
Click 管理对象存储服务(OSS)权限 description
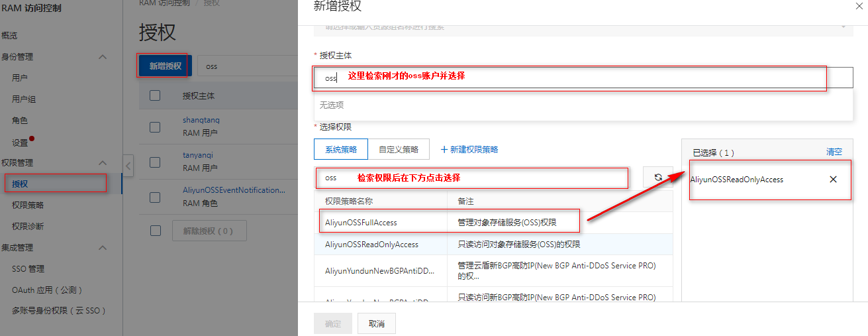(507, 223)
